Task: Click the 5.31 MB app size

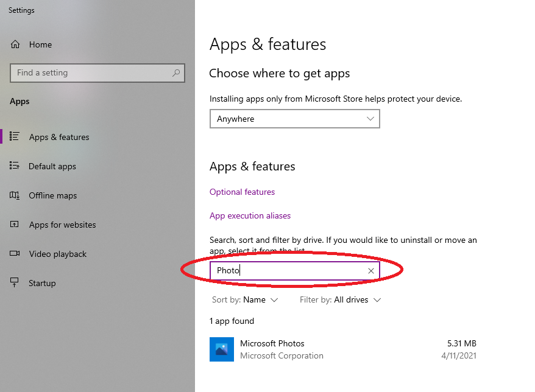Action: pyautogui.click(x=462, y=343)
